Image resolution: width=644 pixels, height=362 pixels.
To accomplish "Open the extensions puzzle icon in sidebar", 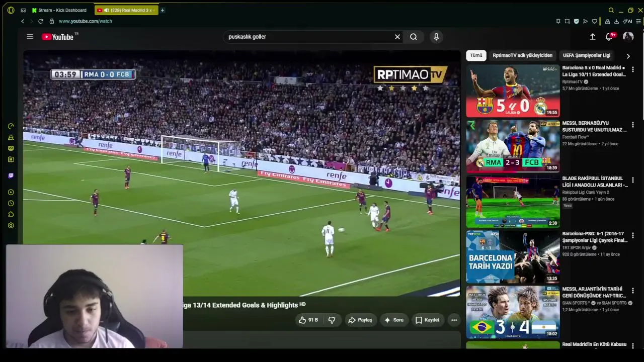I will point(11,214).
